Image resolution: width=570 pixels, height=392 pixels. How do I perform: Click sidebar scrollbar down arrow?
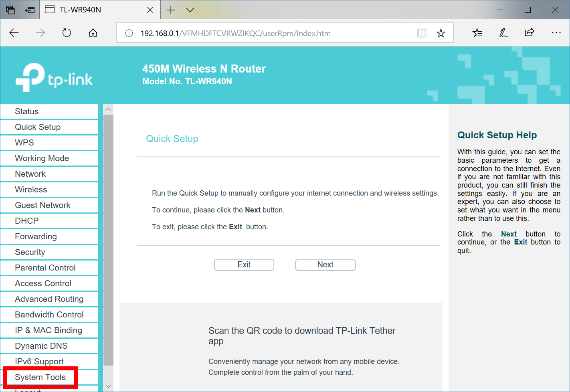108,386
